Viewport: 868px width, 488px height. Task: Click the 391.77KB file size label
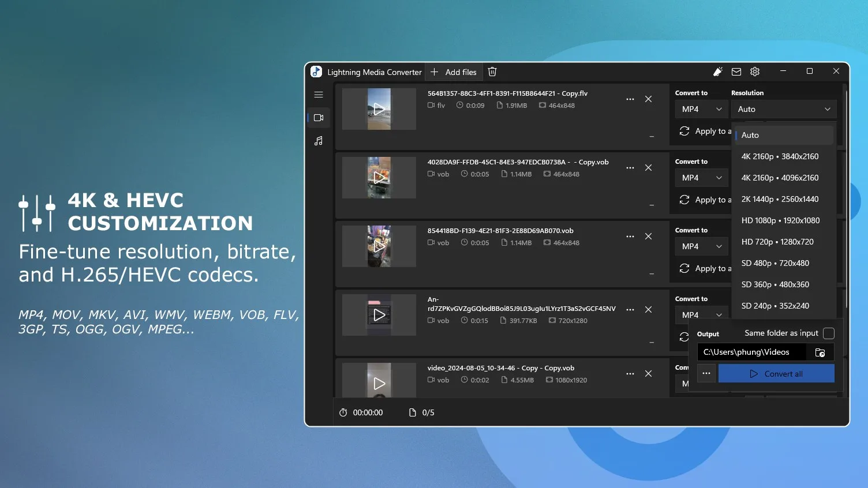pos(518,321)
